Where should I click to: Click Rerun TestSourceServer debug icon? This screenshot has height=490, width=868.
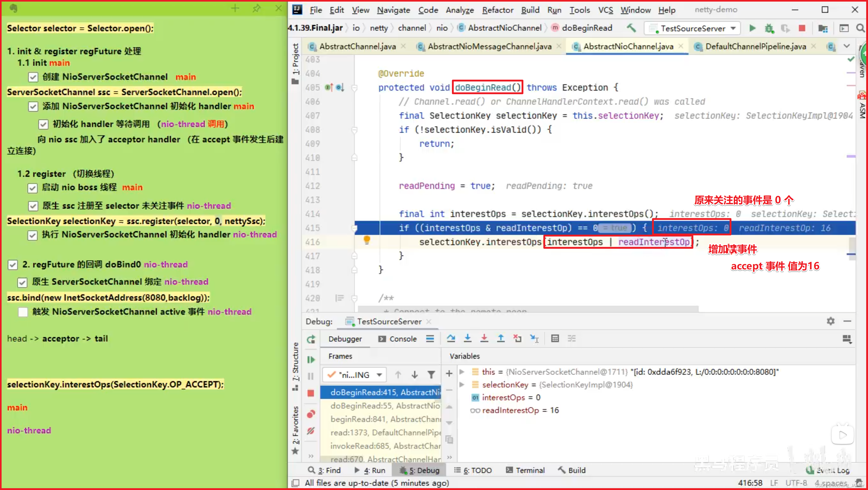point(311,339)
